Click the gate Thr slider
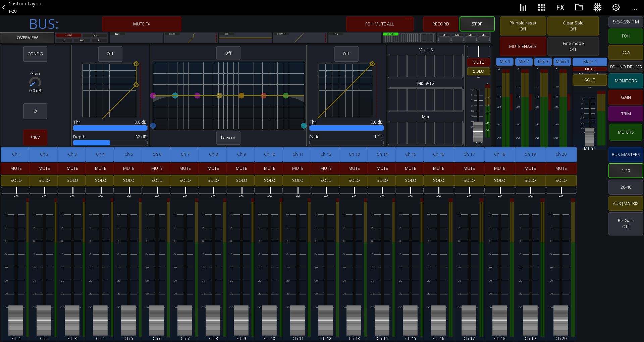 (110, 128)
